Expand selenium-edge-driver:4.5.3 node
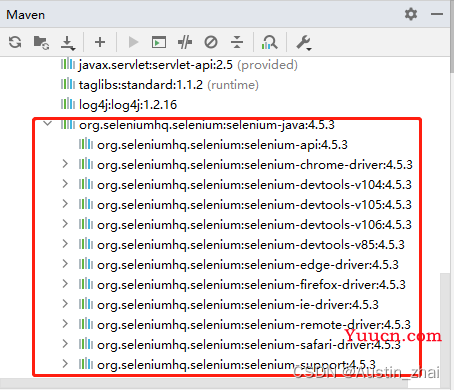This screenshot has height=390, width=454. click(x=65, y=264)
